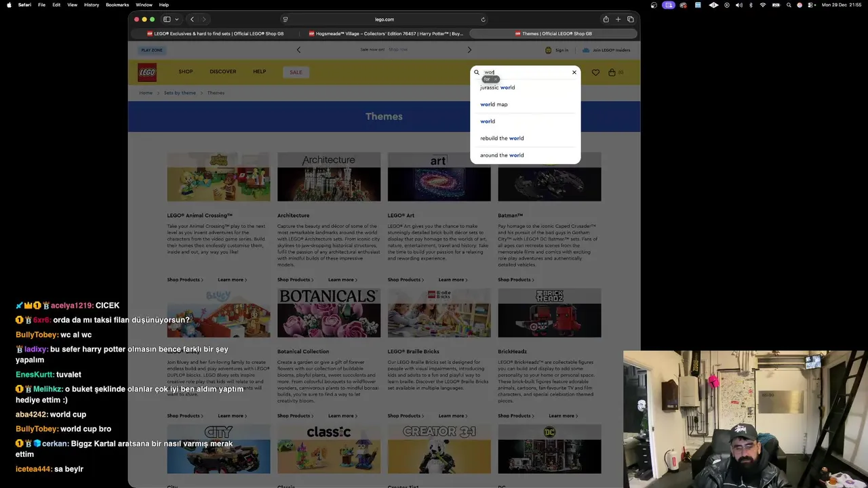Expand the tab group dropdown arrow
The width and height of the screenshot is (868, 488).
pos(177,20)
